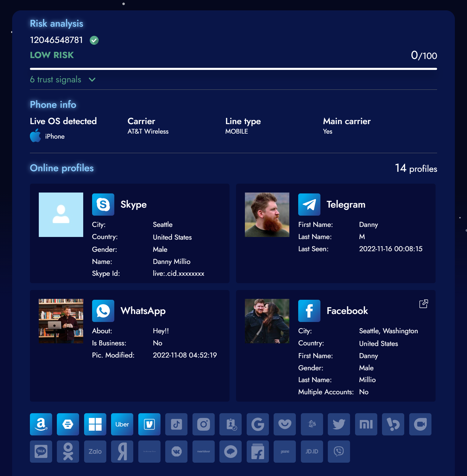Screen dimensions: 467x476
Task: Open the JD.ID icon
Action: point(312,451)
